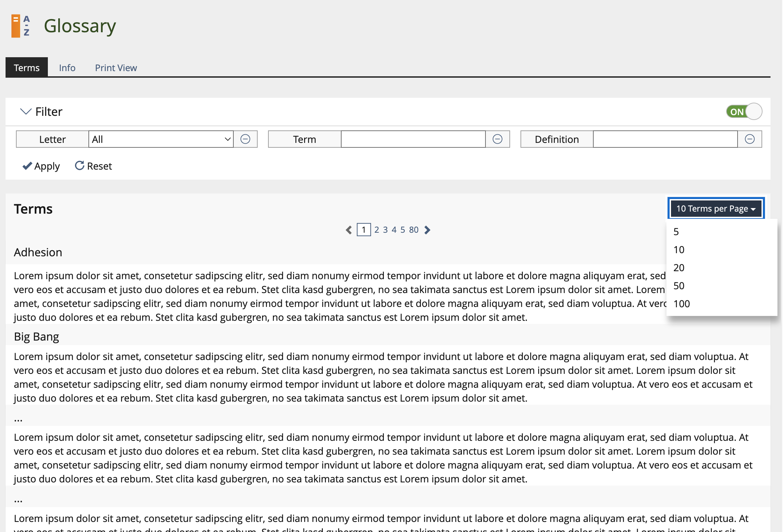This screenshot has height=532, width=783.
Task: Collapse the Filter section chevron
Action: (x=26, y=112)
